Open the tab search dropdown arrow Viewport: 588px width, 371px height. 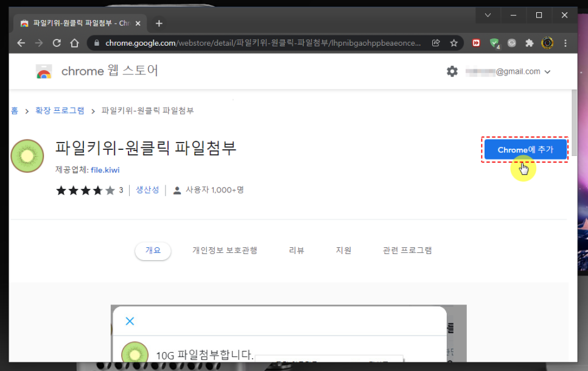pyautogui.click(x=488, y=15)
